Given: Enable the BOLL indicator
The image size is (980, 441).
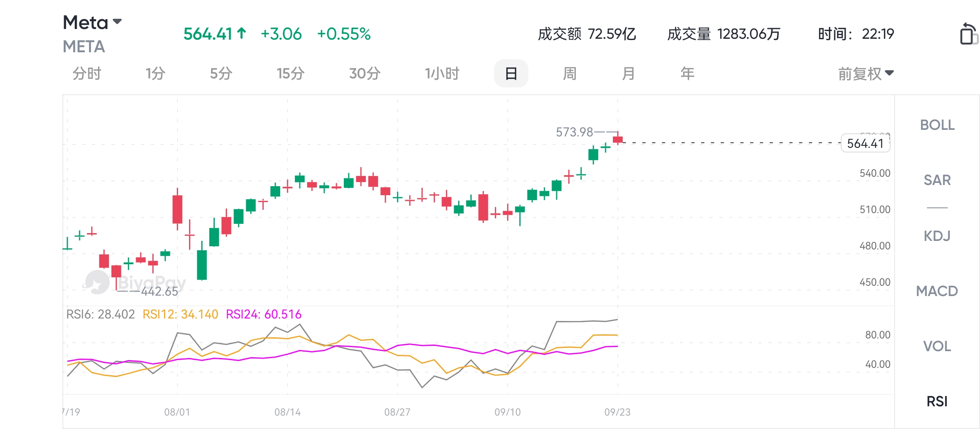Looking at the screenshot, I should tap(937, 125).
